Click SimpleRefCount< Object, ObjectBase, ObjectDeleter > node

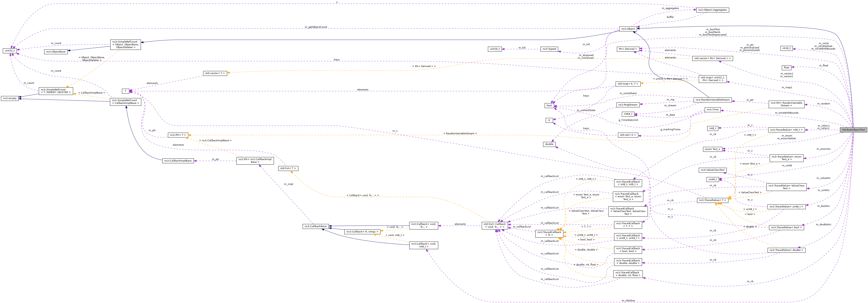tap(126, 45)
